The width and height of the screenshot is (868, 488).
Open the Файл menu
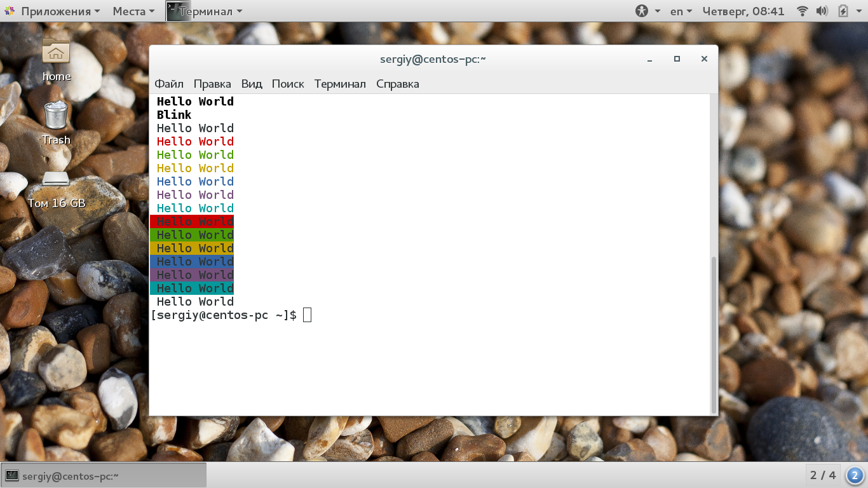click(x=169, y=84)
